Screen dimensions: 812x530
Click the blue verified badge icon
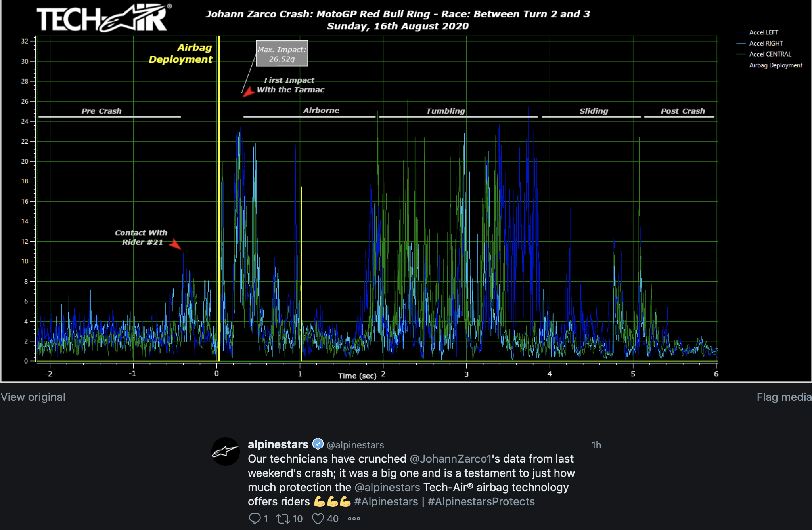tap(318, 444)
